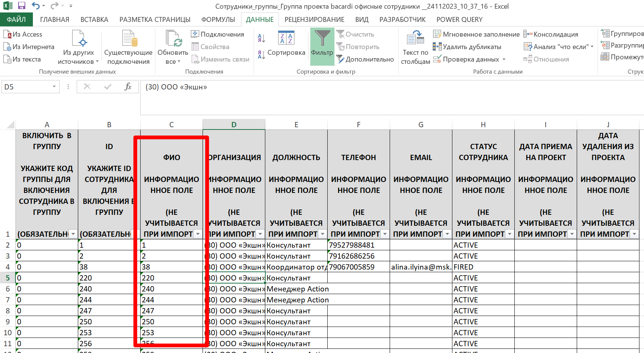Open the РЕЦЕНЗИРОВАНИЕ tab

tap(314, 20)
